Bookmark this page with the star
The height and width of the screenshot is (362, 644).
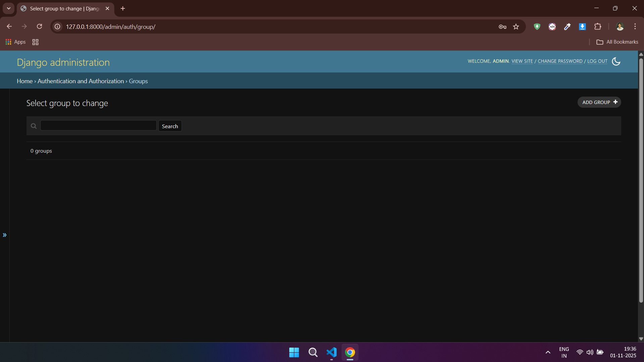click(x=516, y=27)
